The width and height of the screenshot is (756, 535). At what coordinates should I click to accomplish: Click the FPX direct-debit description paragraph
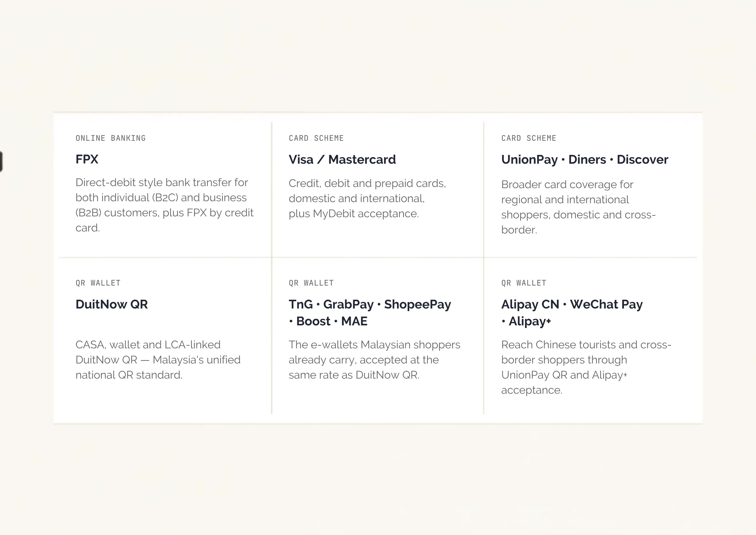click(164, 205)
